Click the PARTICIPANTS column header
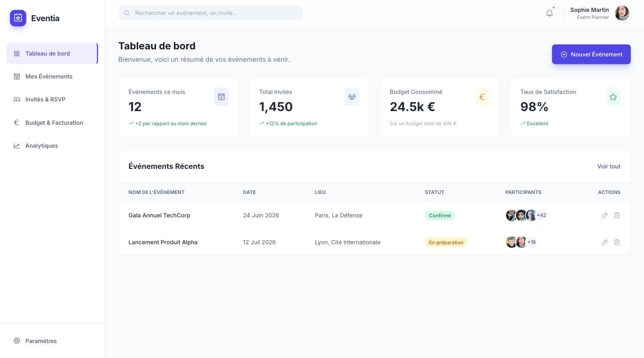The height and width of the screenshot is (358, 644). pyautogui.click(x=523, y=192)
